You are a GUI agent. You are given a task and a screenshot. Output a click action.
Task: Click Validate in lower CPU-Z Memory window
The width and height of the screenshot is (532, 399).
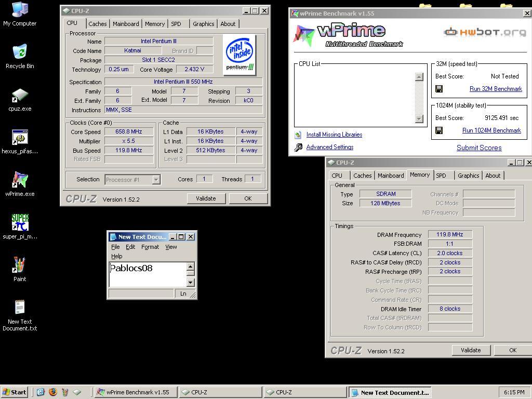click(x=471, y=350)
